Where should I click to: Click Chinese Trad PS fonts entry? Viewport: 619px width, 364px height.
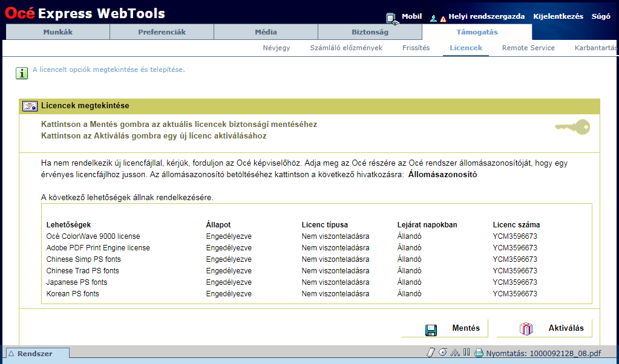click(x=82, y=270)
